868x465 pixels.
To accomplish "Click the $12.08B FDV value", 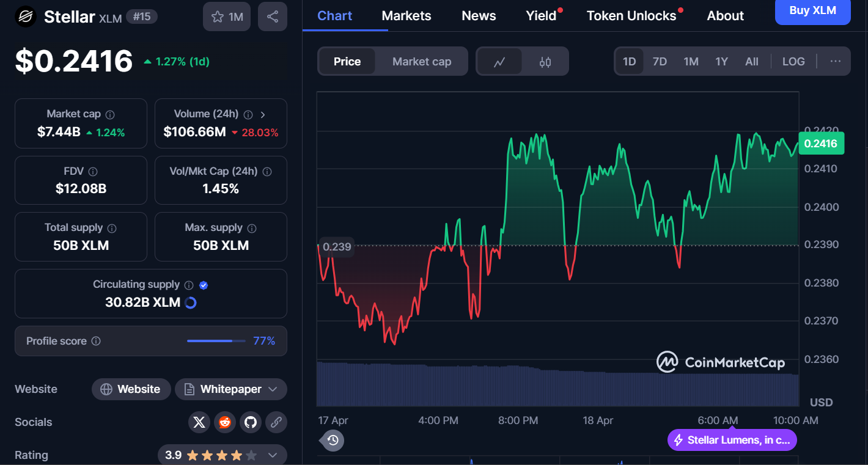I will pyautogui.click(x=81, y=189).
